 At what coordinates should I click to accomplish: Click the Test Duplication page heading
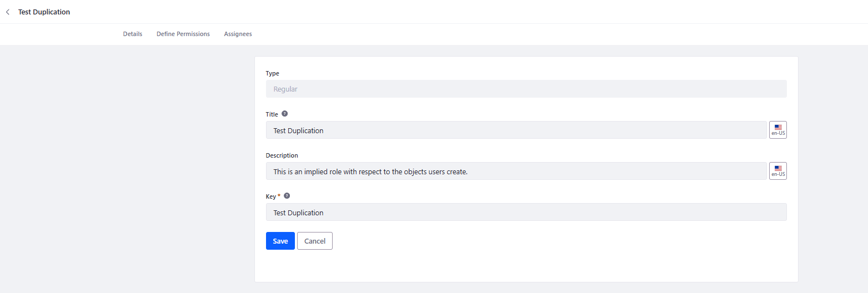click(x=44, y=12)
